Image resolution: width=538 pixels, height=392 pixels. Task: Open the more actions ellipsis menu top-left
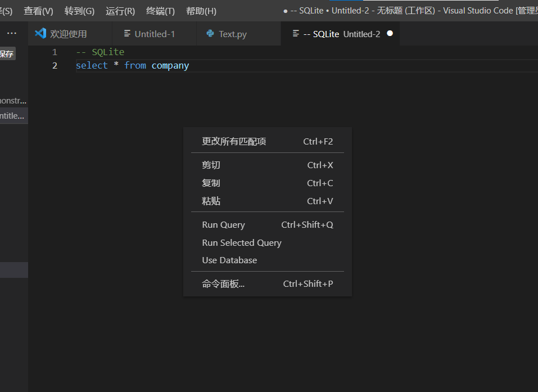12,33
